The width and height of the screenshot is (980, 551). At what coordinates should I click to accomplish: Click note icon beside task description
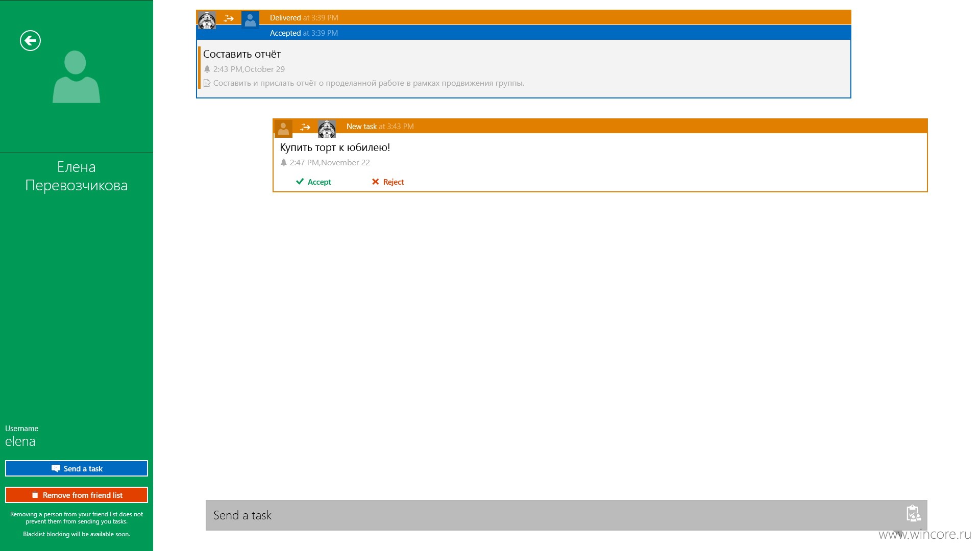coord(207,83)
